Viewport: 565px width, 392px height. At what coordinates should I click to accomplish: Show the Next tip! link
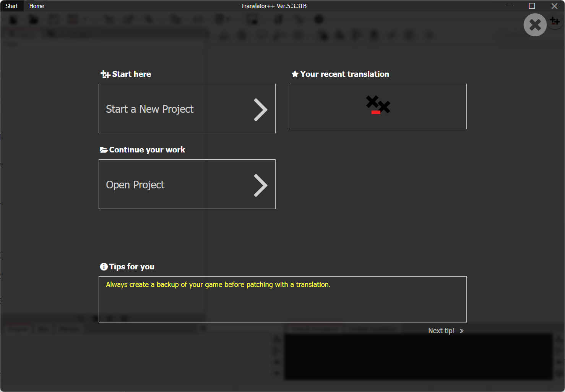446,331
